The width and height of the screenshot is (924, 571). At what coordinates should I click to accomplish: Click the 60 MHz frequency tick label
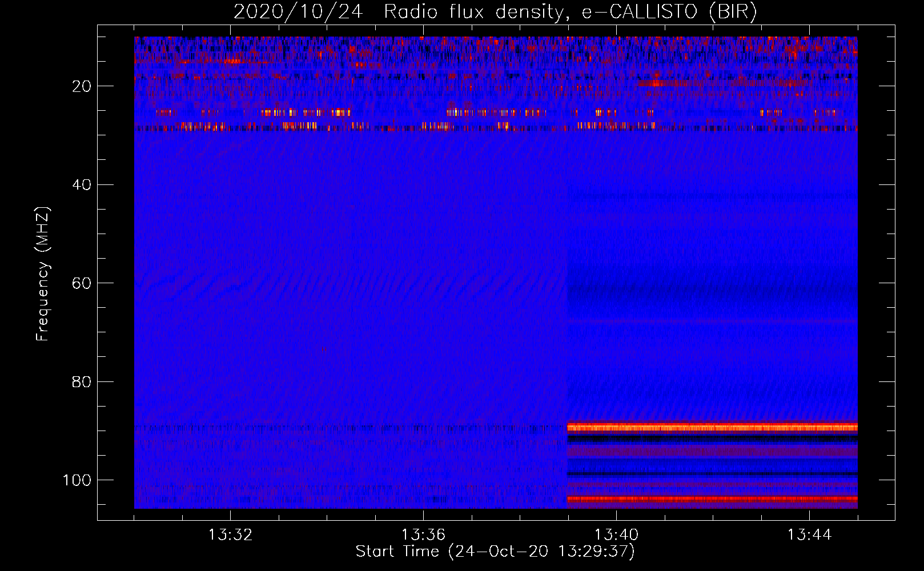tap(82, 283)
